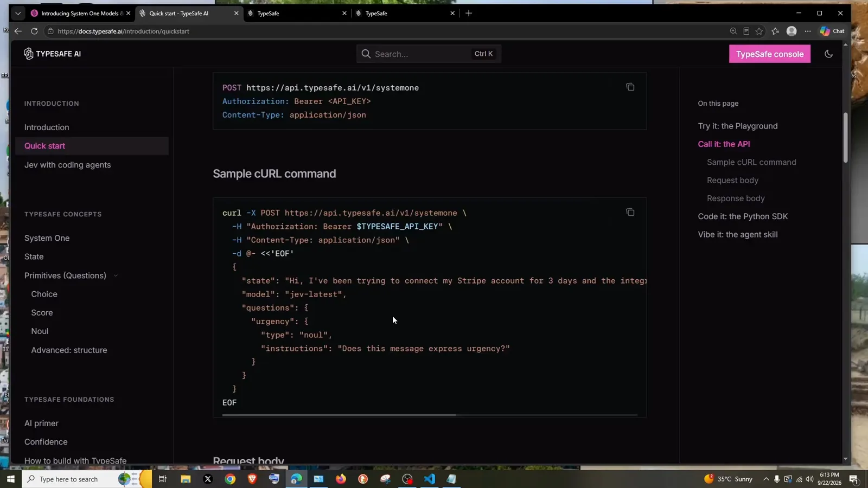Jump to Sample cURL command anchor

click(751, 162)
